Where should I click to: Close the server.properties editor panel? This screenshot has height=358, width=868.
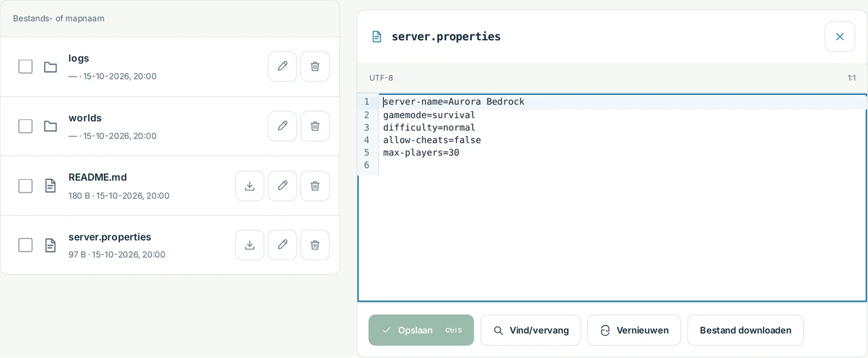tap(840, 37)
